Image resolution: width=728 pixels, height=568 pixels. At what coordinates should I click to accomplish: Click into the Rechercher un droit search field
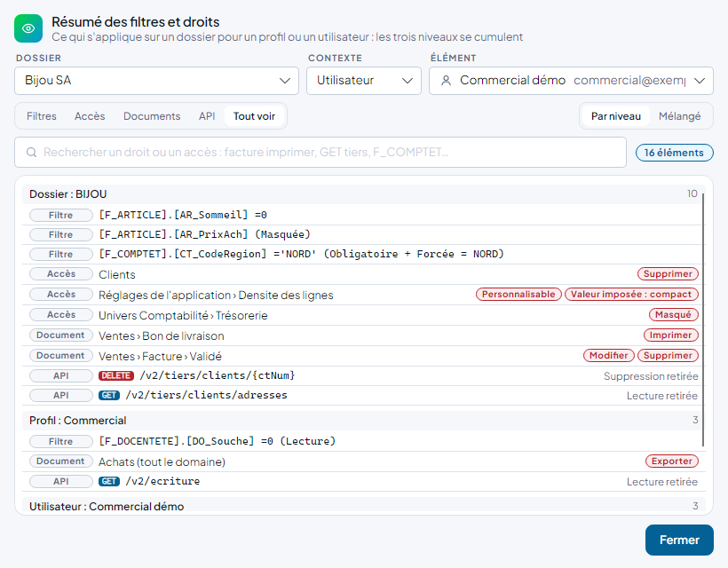pyautogui.click(x=320, y=153)
